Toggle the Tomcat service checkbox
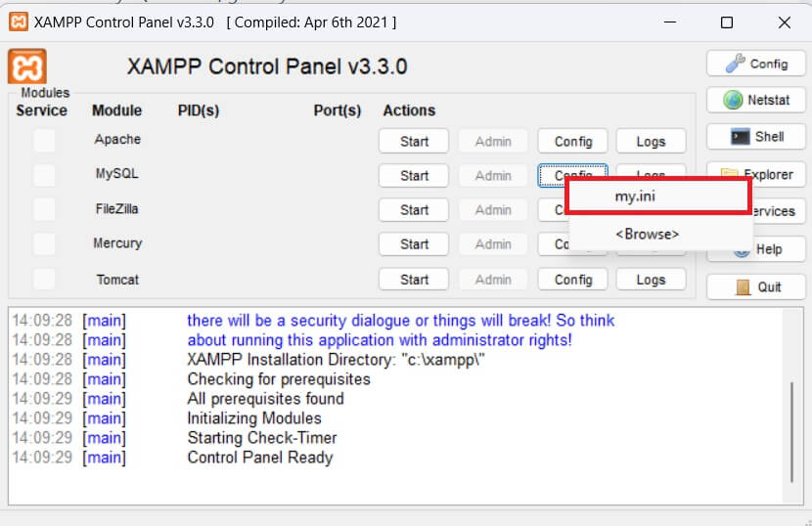This screenshot has height=526, width=812. [45, 279]
